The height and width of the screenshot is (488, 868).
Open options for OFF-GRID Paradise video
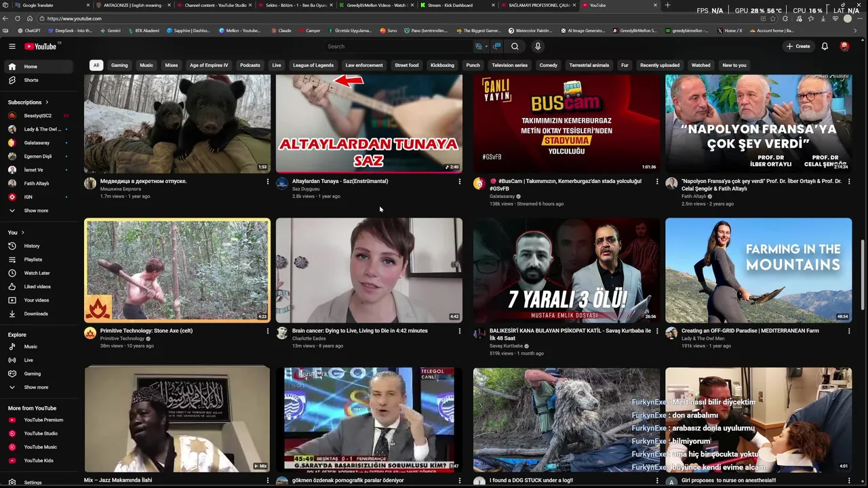[848, 331]
